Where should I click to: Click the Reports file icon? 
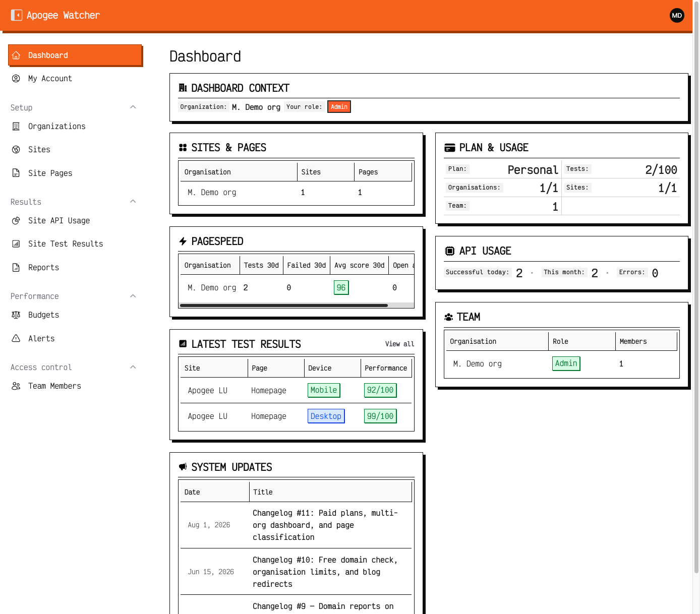16,268
